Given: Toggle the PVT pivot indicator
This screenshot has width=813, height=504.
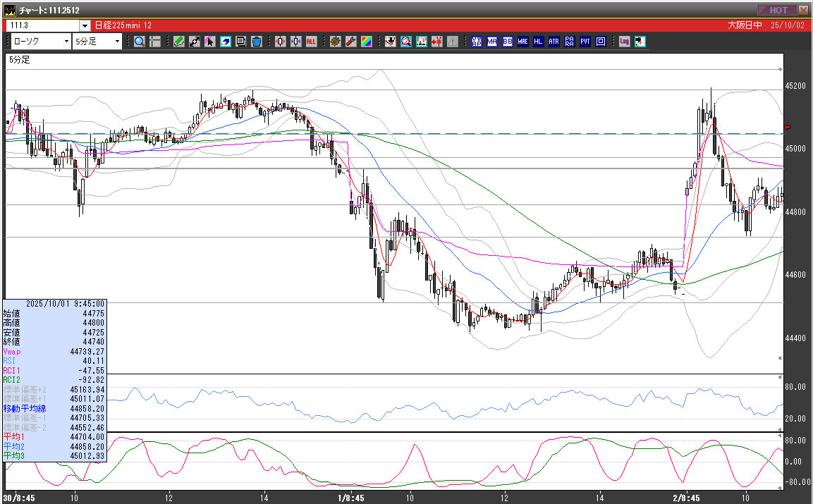Looking at the screenshot, I should tap(585, 42).
